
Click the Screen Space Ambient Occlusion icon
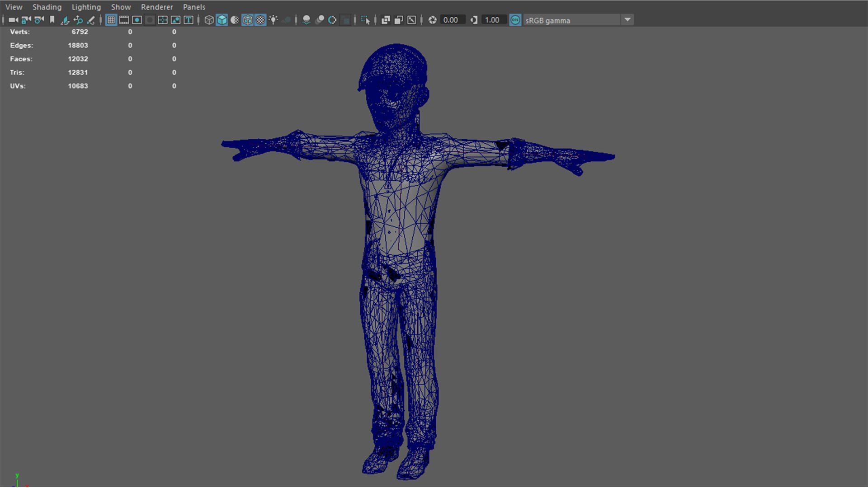pyautogui.click(x=307, y=20)
